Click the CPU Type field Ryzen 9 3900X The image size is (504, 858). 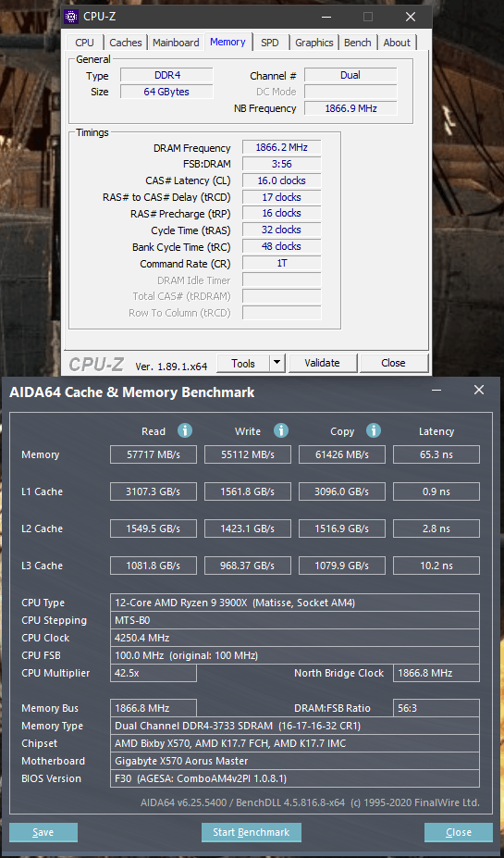(295, 603)
